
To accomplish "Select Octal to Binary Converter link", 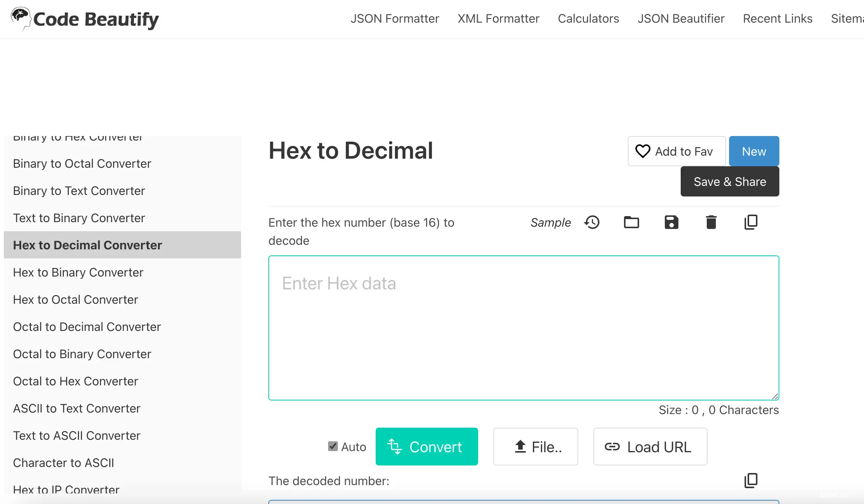I will 82,354.
